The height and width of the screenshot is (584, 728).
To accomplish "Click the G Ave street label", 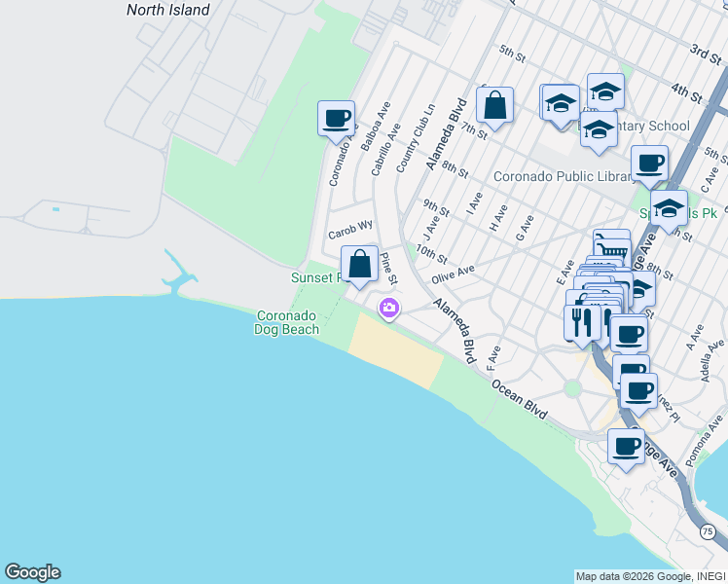I will click(526, 228).
